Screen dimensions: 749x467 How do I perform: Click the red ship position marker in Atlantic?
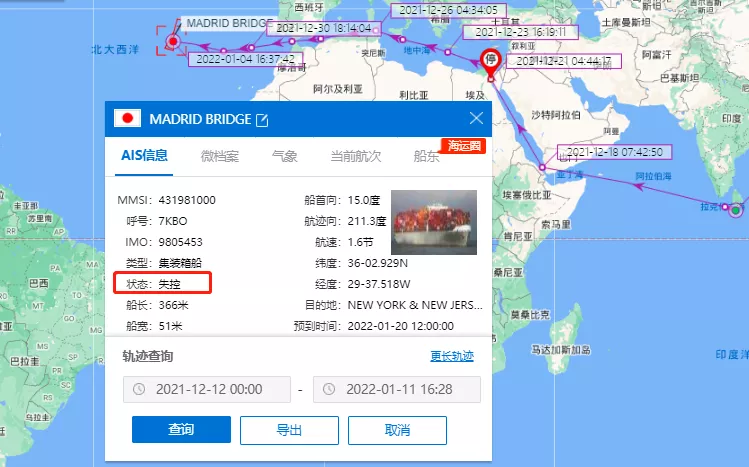tap(173, 42)
